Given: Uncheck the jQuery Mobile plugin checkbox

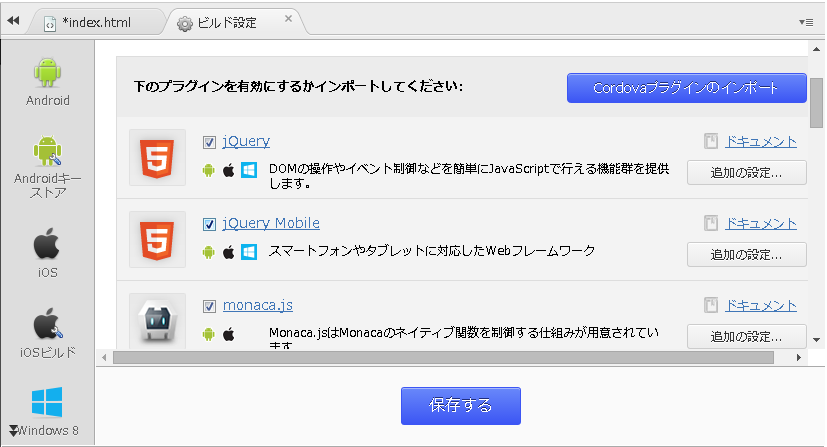Looking at the screenshot, I should pos(209,225).
